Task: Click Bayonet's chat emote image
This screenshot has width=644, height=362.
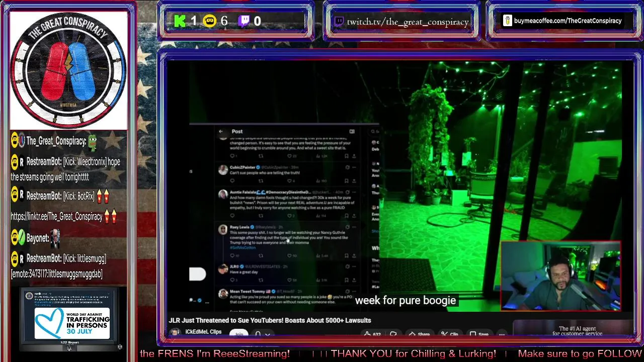Action: click(55, 239)
